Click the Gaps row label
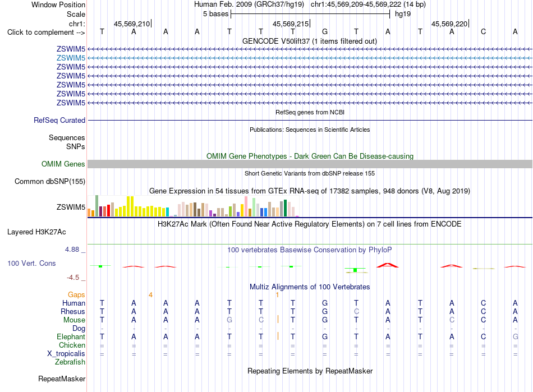This screenshot has height=392, width=533. (76, 295)
